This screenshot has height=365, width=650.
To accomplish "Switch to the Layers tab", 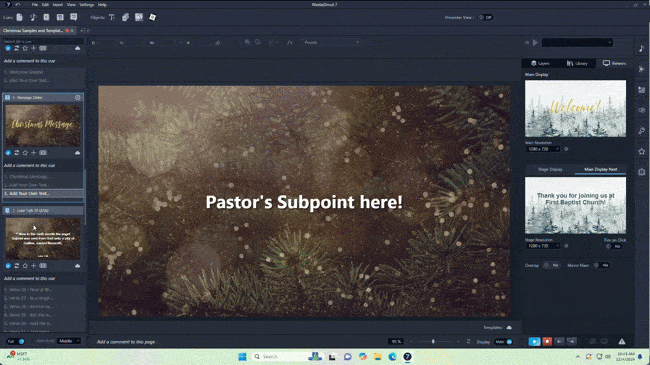I will pos(541,63).
